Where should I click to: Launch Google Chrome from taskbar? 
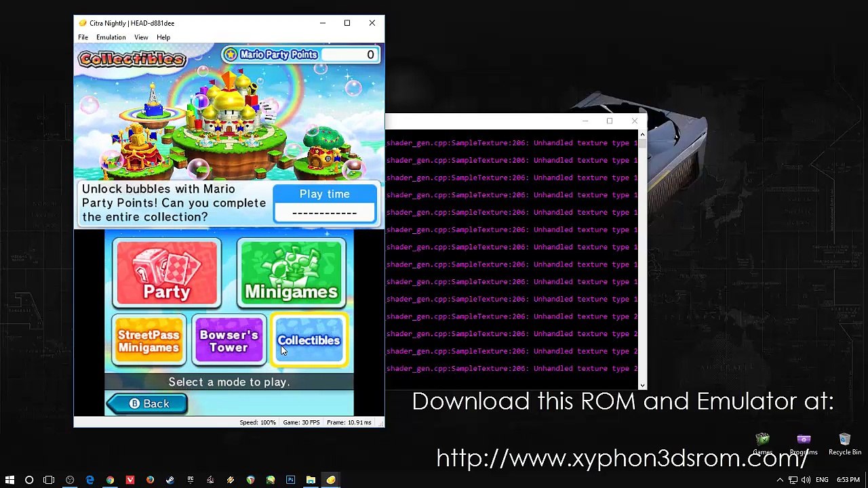click(x=110, y=480)
